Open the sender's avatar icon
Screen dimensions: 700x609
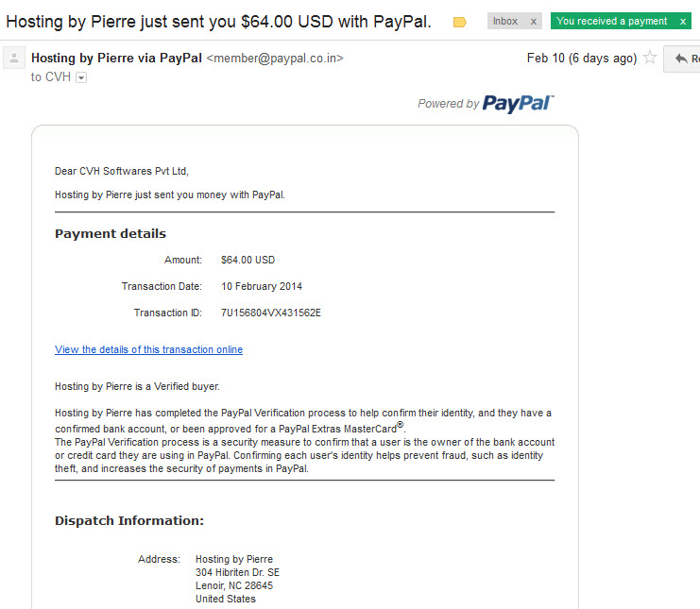click(x=14, y=58)
